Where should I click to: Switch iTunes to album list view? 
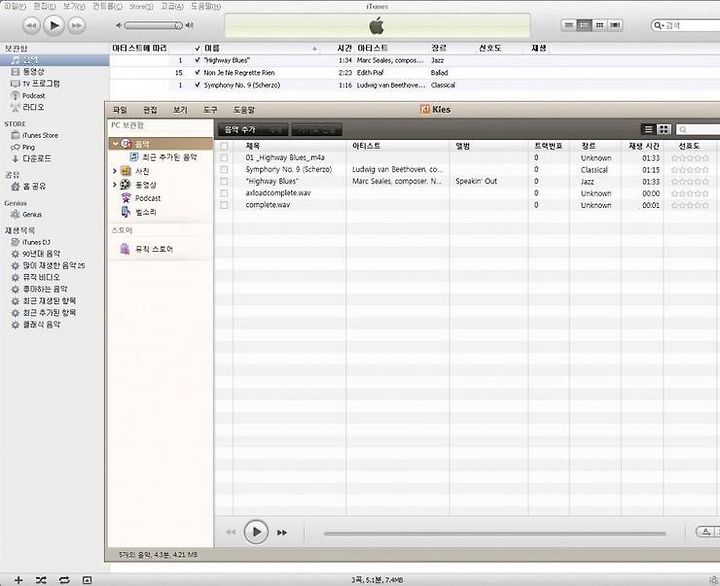pyautogui.click(x=584, y=25)
